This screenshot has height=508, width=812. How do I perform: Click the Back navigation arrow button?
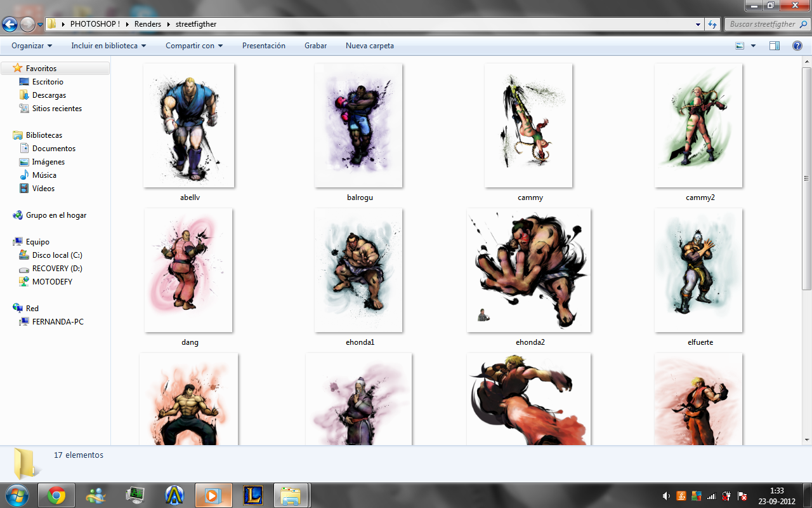[x=10, y=25]
